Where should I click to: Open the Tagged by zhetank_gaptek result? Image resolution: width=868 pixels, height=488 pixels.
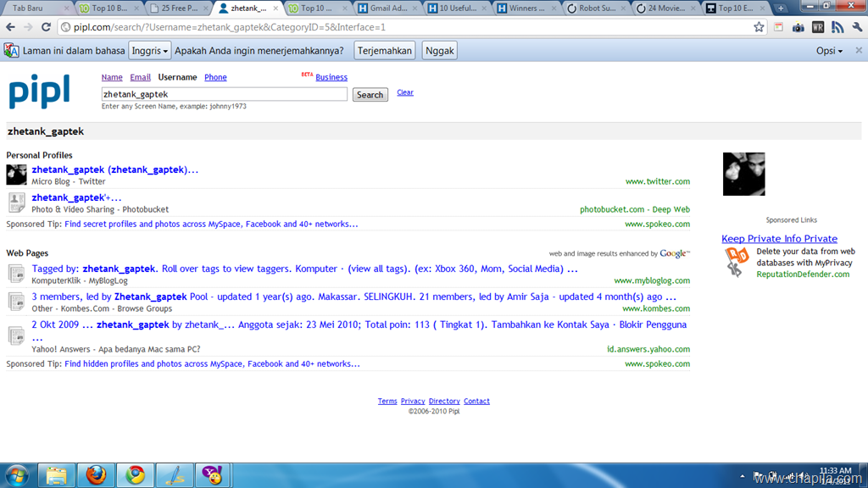pyautogui.click(x=304, y=269)
